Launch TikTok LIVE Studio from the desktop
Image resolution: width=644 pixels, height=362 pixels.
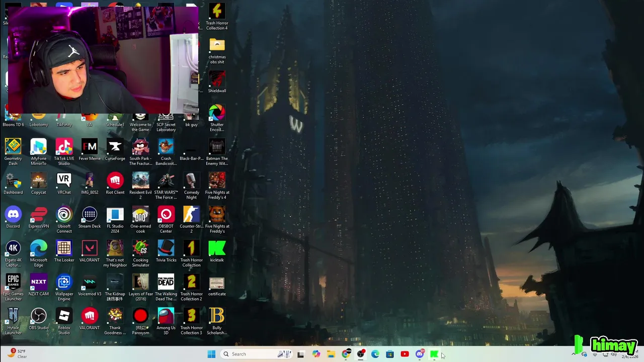click(64, 152)
